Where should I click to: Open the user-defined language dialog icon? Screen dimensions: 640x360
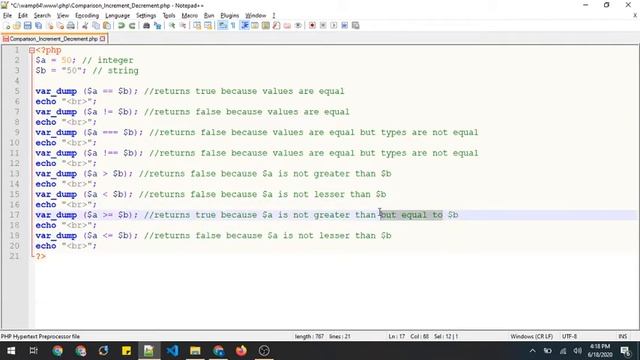pyautogui.click(x=255, y=26)
